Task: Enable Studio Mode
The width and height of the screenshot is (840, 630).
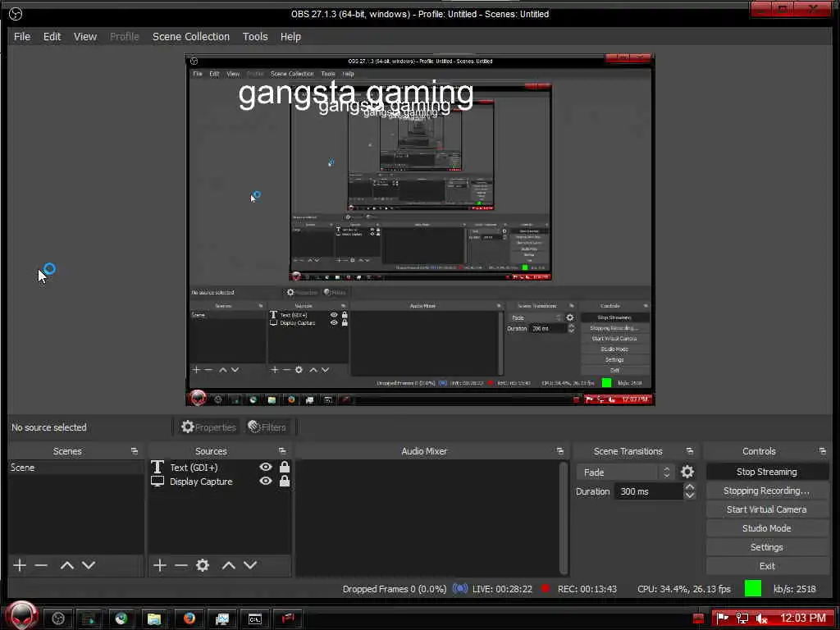Action: pyautogui.click(x=767, y=528)
